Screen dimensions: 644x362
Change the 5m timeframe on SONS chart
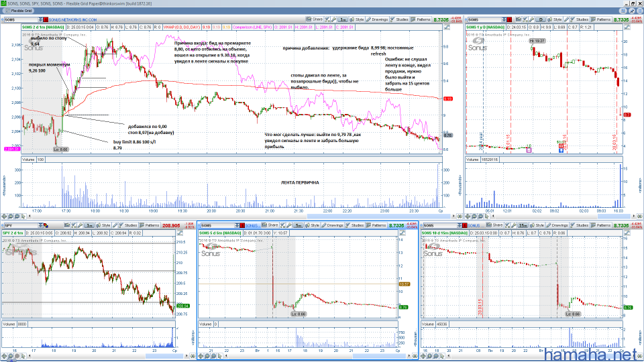coord(299,225)
